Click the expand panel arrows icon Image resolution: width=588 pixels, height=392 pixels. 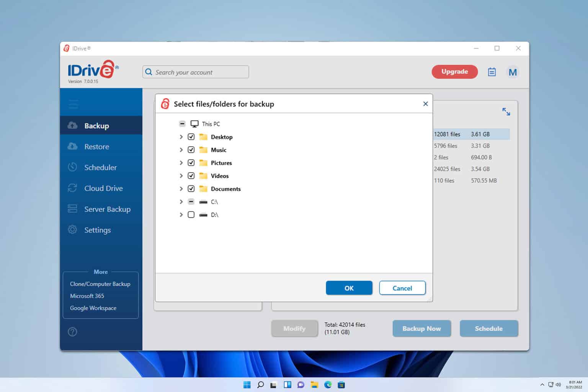point(506,111)
